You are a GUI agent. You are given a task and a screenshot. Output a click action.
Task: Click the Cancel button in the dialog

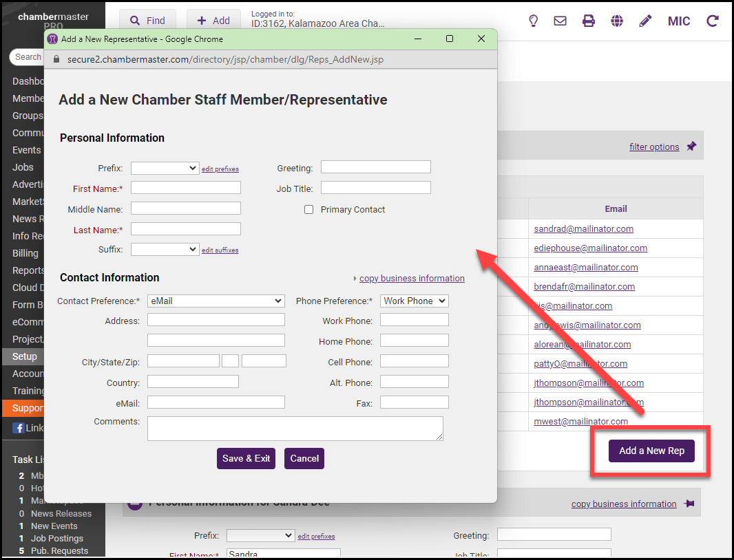coord(304,459)
